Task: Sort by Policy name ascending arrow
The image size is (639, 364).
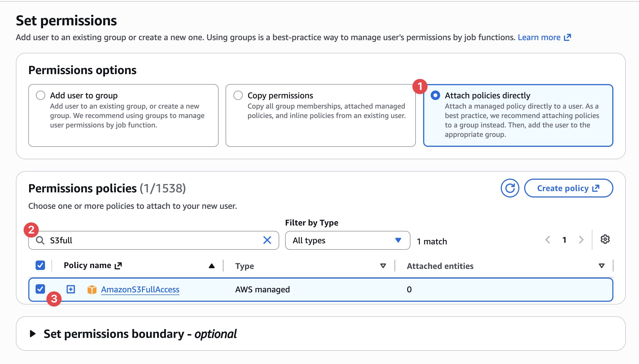Action: tap(212, 266)
